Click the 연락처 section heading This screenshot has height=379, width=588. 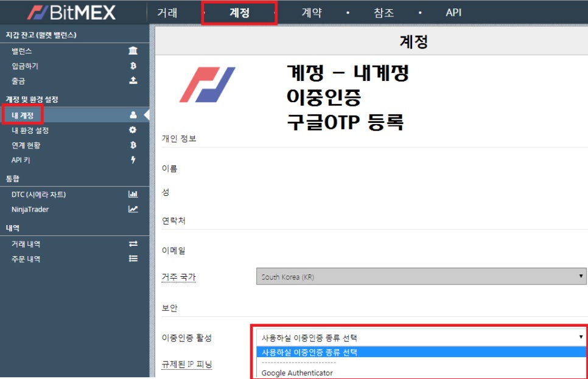pos(173,221)
